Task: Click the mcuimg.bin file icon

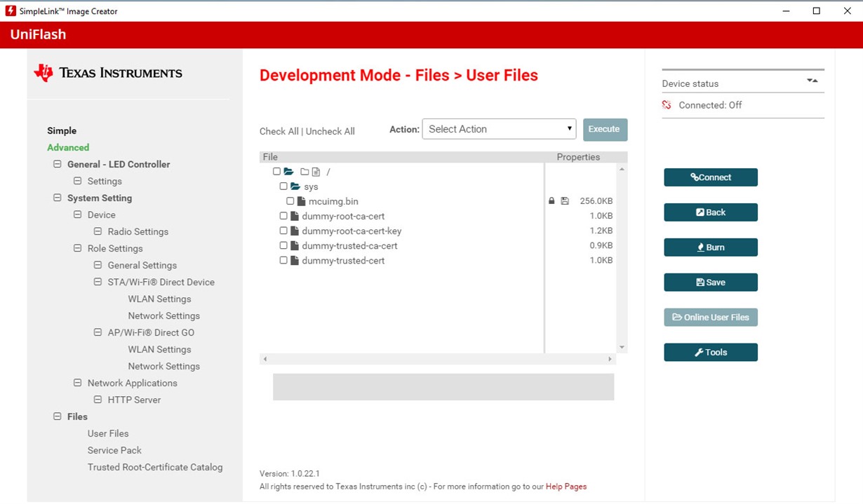Action: coord(302,201)
